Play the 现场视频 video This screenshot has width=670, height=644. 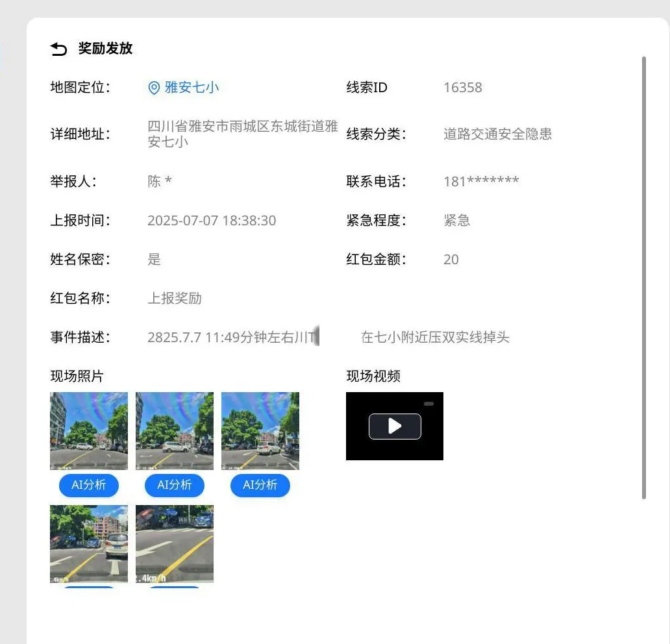coord(395,426)
